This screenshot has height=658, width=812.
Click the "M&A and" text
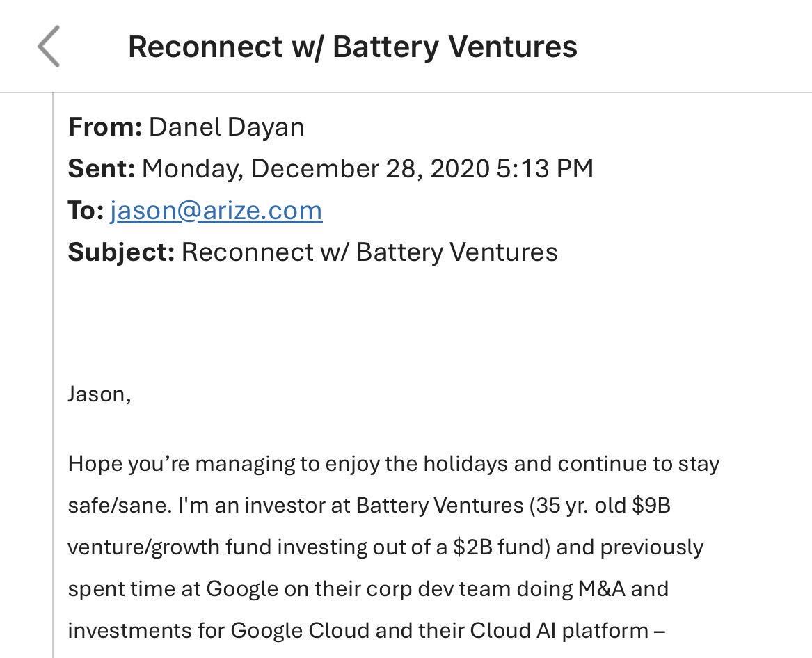[x=623, y=589]
